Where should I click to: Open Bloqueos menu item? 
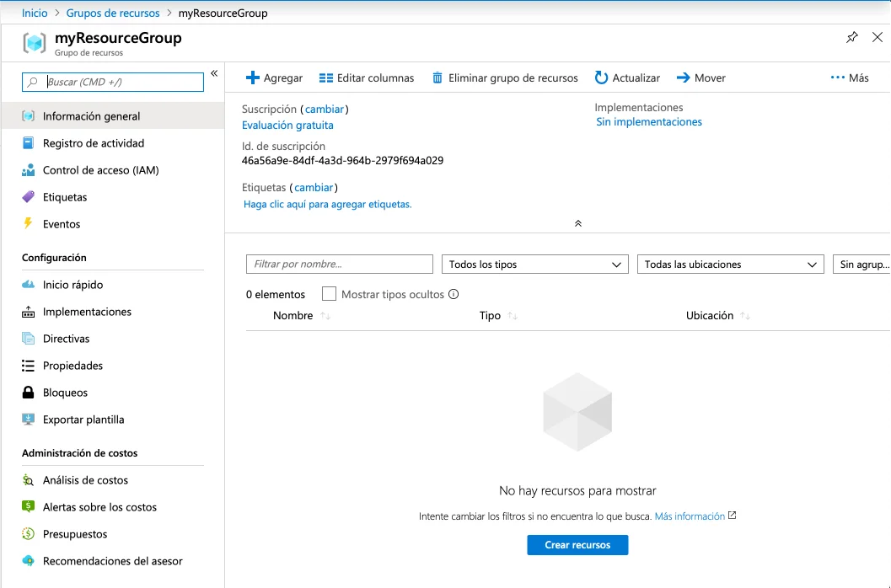tap(65, 393)
